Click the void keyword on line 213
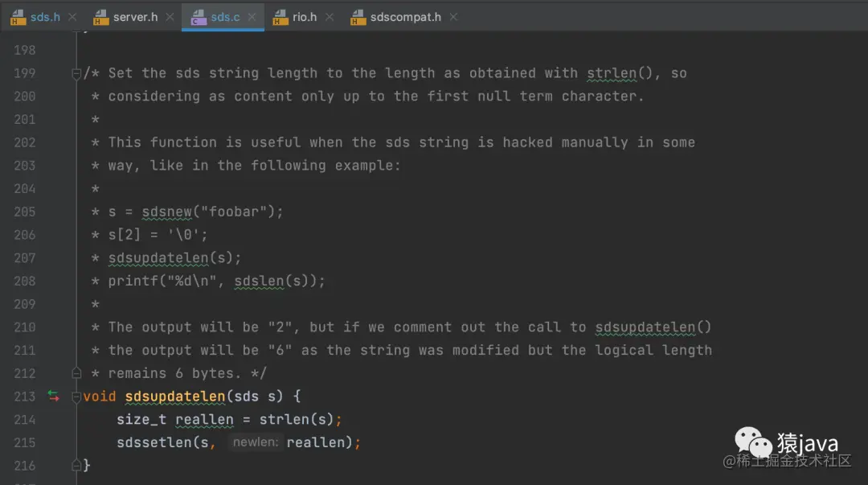Image resolution: width=868 pixels, height=485 pixels. (x=100, y=397)
